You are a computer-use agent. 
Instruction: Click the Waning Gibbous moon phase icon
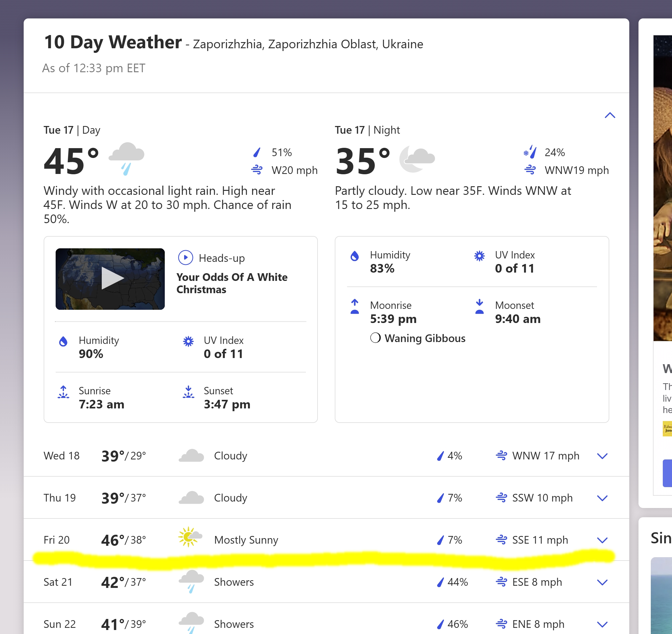pos(375,338)
